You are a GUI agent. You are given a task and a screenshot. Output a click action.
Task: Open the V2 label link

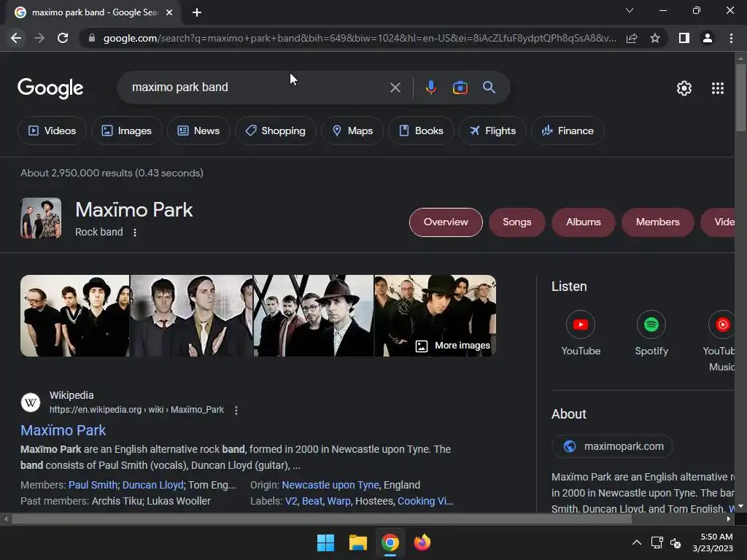click(291, 501)
